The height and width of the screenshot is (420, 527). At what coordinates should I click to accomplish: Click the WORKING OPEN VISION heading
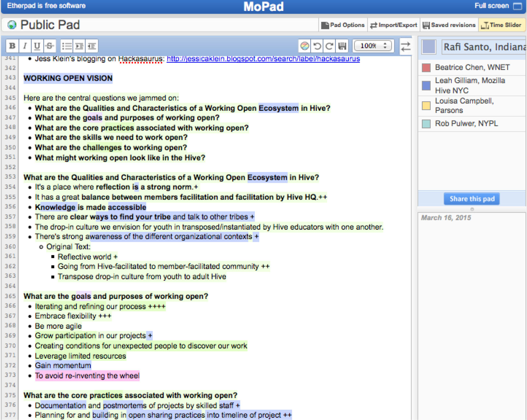68,78
